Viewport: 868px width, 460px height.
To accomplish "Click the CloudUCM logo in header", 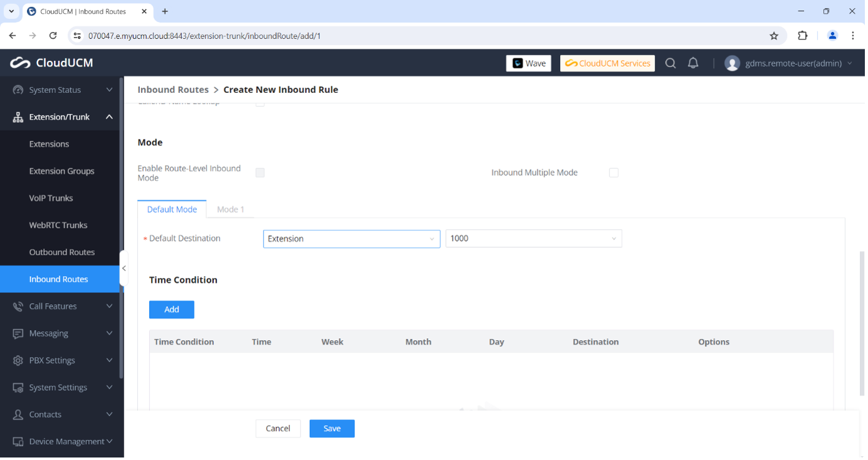I will pyautogui.click(x=51, y=63).
